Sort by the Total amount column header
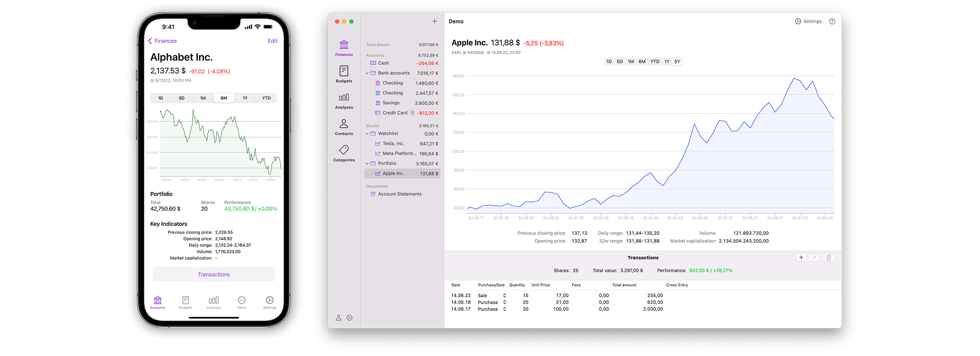This screenshot has width=980, height=356. [x=624, y=285]
